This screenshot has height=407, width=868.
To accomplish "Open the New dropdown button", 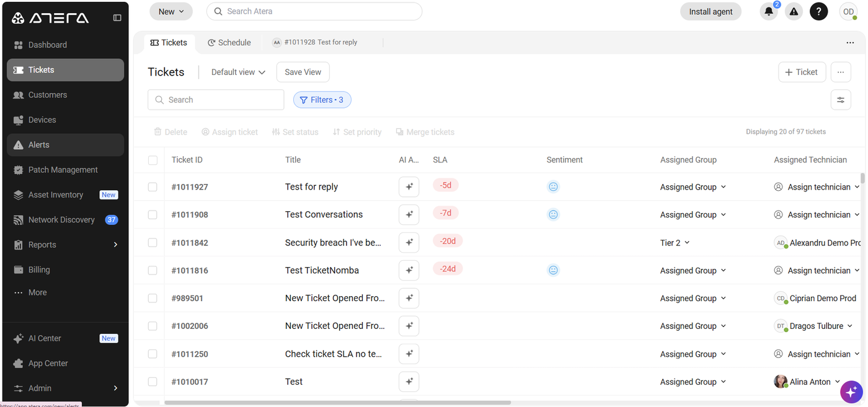I will point(171,11).
